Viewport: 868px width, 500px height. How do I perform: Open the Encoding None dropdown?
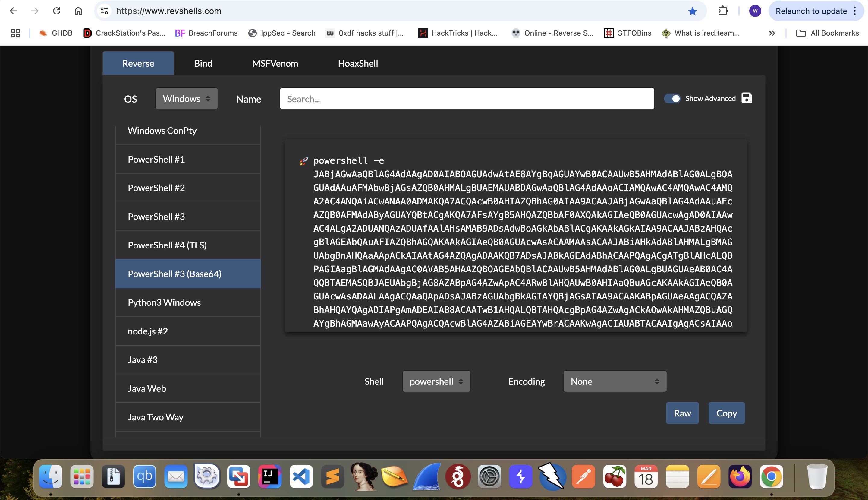click(x=614, y=381)
